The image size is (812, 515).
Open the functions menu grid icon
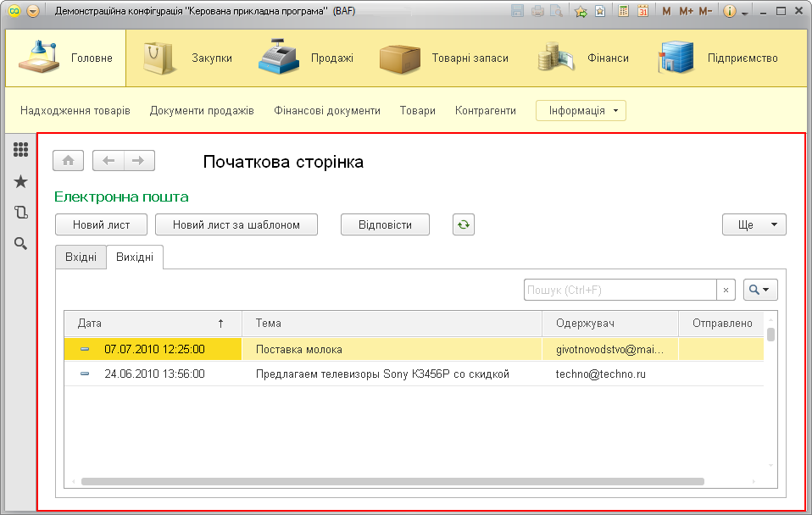[x=20, y=150]
